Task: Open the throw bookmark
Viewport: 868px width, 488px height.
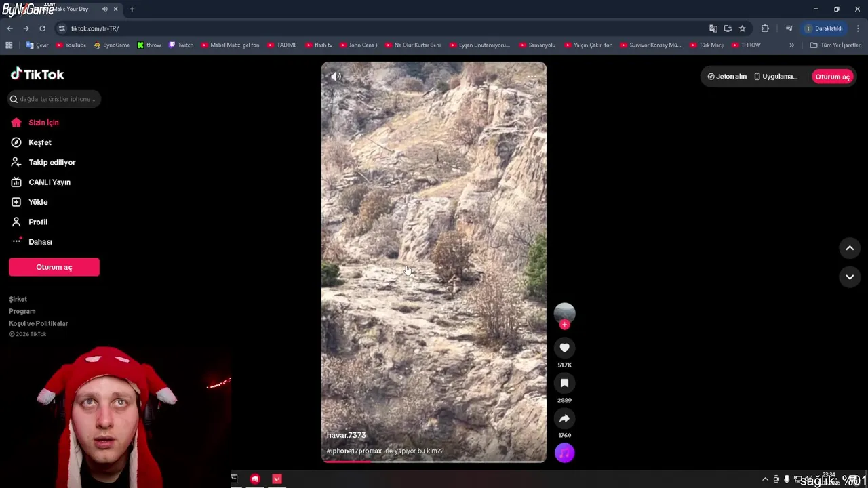Action: tap(149, 45)
